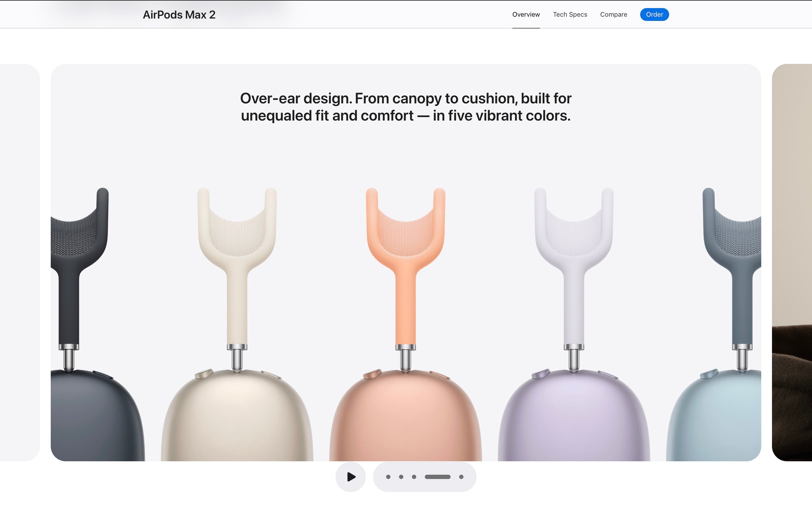Click the AirPods Max 2 title
Image resolution: width=812 pixels, height=508 pixels.
[x=179, y=15]
